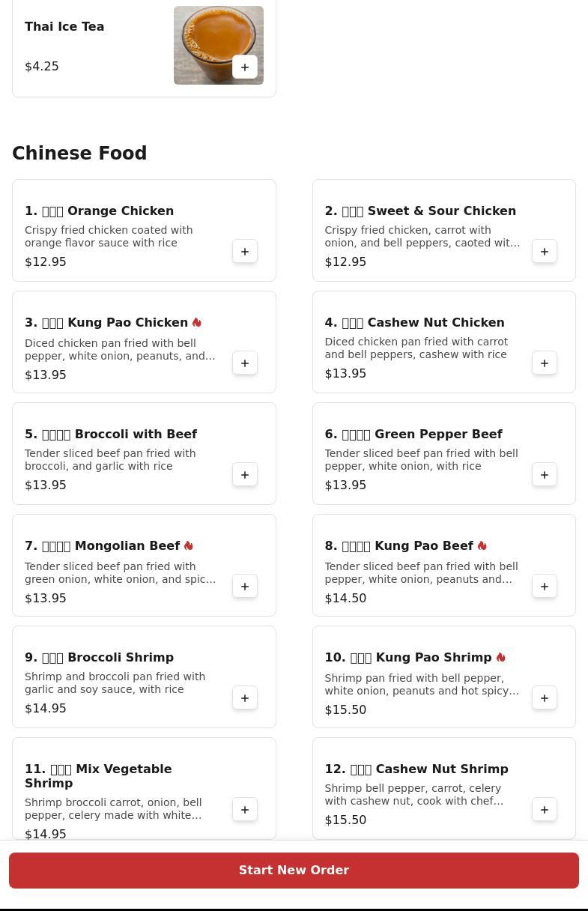Image resolution: width=588 pixels, height=911 pixels.
Task: Click spicy flame icon on Mongolian Beef
Action: tap(189, 545)
